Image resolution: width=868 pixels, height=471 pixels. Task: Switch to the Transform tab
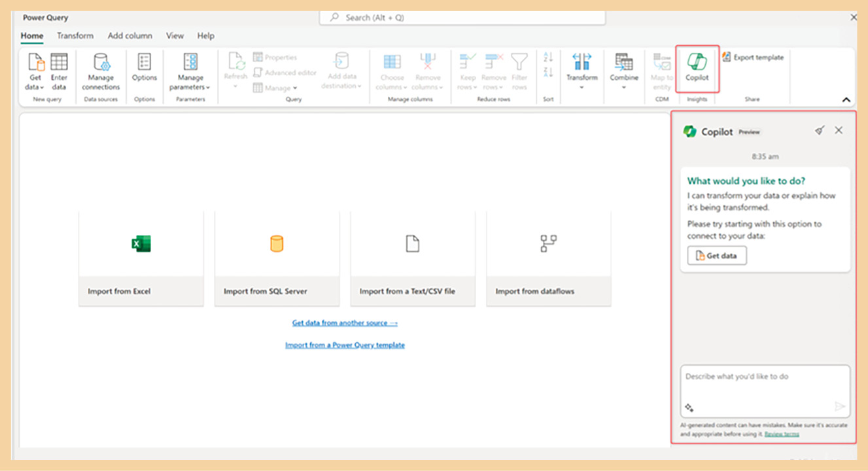coord(75,36)
